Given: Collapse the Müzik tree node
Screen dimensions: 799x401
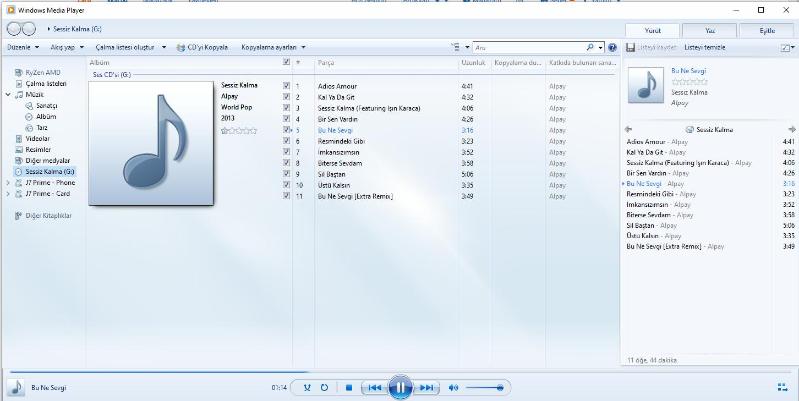Looking at the screenshot, I should point(8,94).
